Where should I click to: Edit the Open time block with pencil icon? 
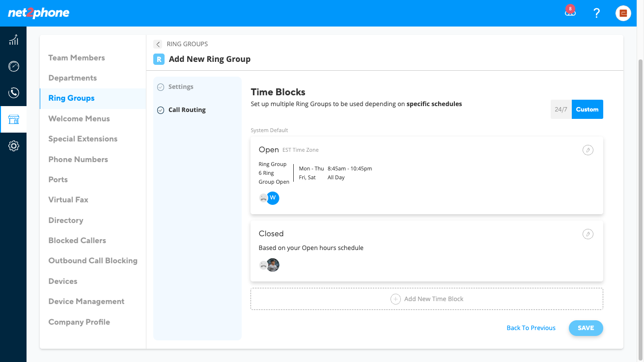[588, 150]
